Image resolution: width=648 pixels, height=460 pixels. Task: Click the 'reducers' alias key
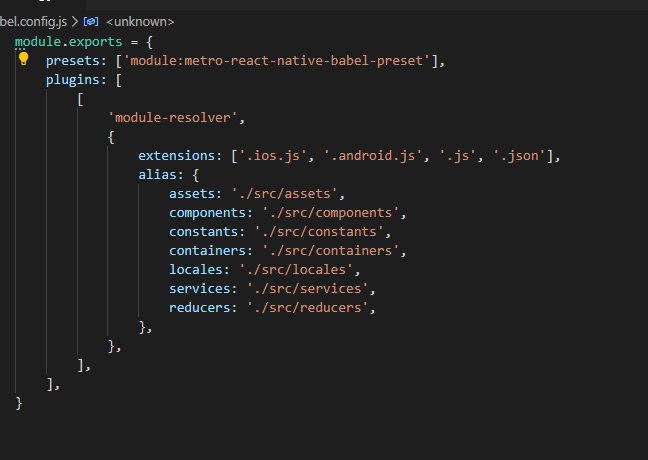(x=200, y=308)
